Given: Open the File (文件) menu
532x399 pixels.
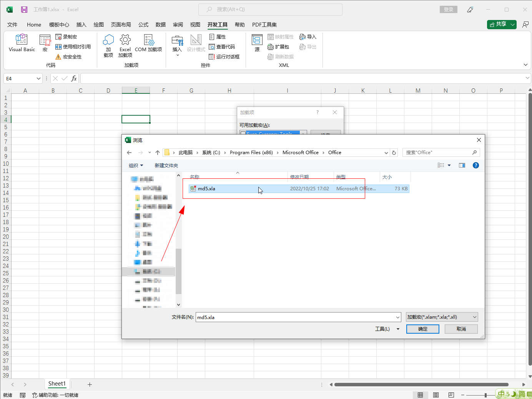Looking at the screenshot, I should 12,25.
